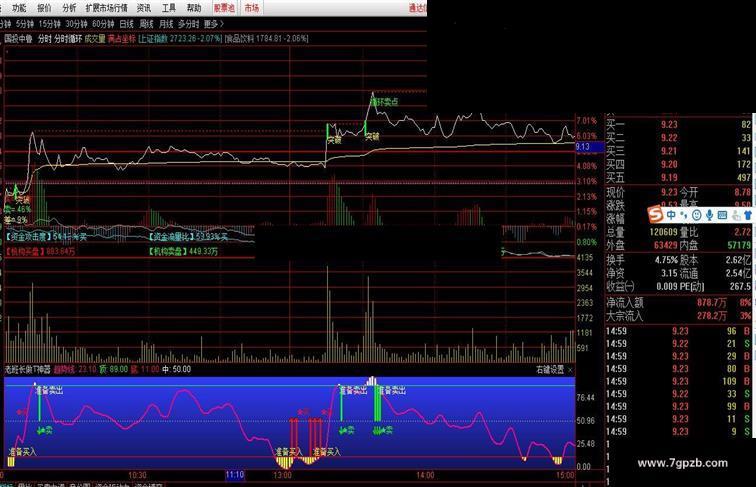Click the 外盘 63429 value
This screenshot has height=487, width=756.
(x=666, y=245)
